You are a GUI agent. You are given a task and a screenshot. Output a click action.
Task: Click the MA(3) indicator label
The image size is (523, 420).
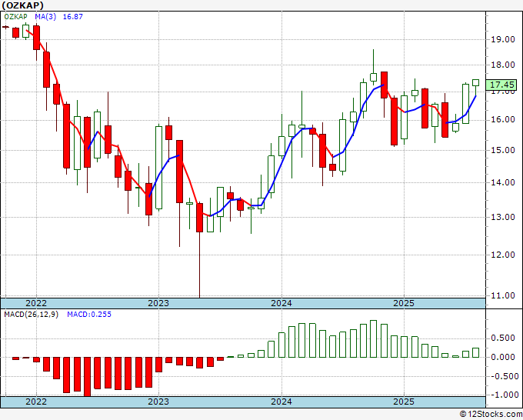45,17
